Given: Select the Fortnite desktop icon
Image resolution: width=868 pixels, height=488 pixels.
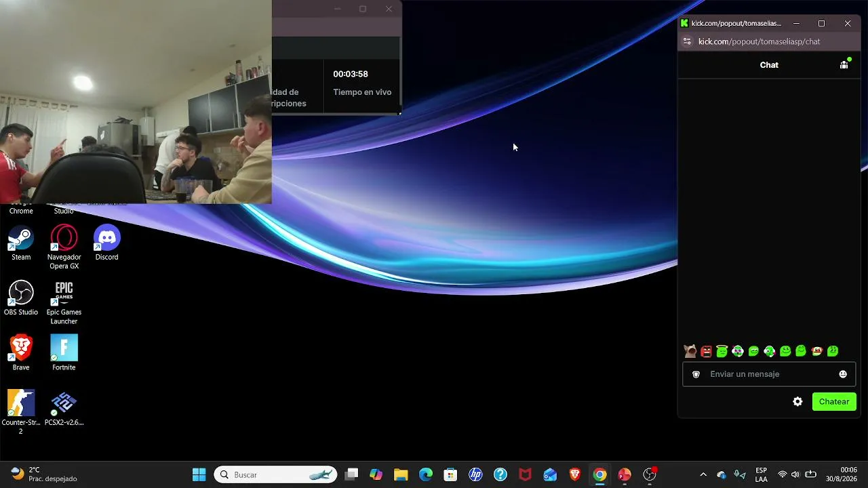Looking at the screenshot, I should tap(64, 352).
